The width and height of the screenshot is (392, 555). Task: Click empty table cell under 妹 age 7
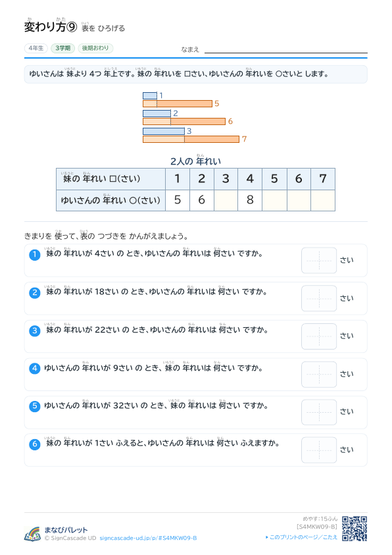[323, 200]
